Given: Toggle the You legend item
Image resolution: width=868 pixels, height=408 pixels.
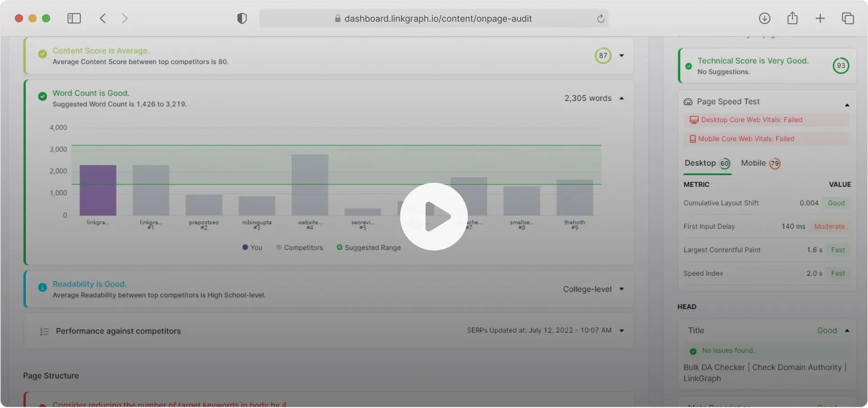Looking at the screenshot, I should [x=252, y=247].
